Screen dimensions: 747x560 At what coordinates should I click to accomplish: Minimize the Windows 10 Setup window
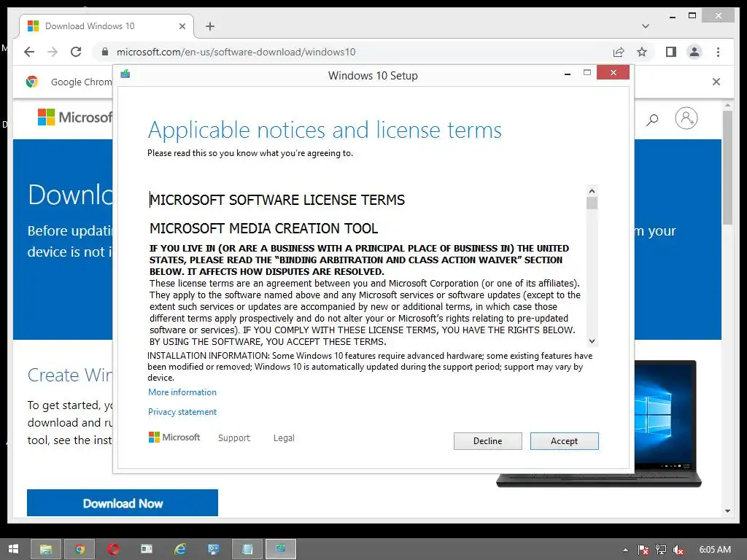tap(568, 74)
